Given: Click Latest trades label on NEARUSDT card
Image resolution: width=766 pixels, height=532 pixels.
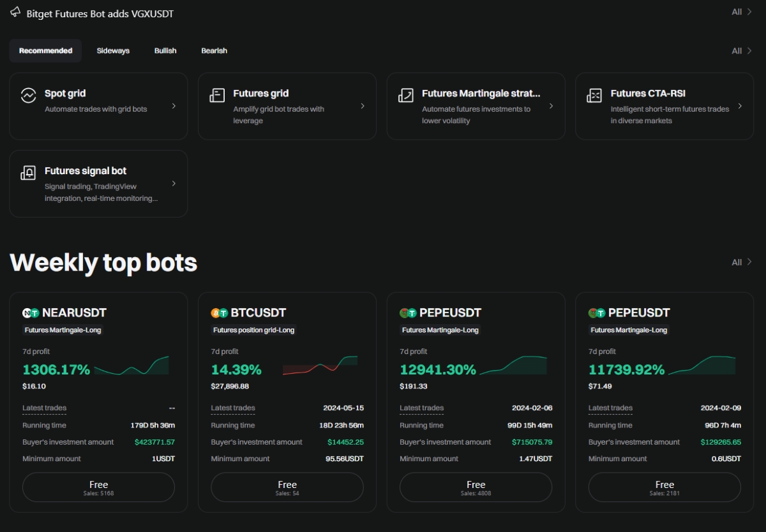Looking at the screenshot, I should tap(44, 408).
